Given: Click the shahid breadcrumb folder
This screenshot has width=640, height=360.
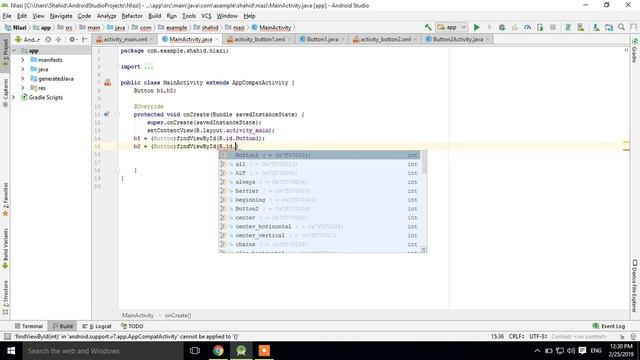Looking at the screenshot, I should point(206,28).
